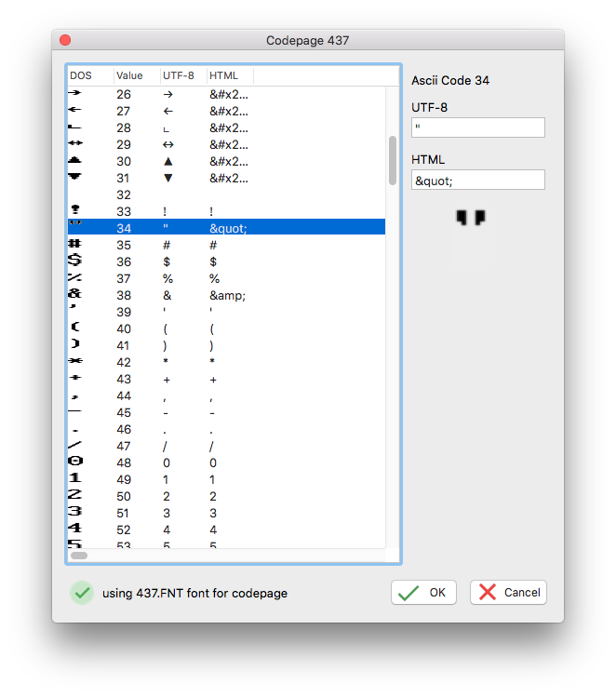Click the HTML field containing &quot;

pyautogui.click(x=478, y=181)
